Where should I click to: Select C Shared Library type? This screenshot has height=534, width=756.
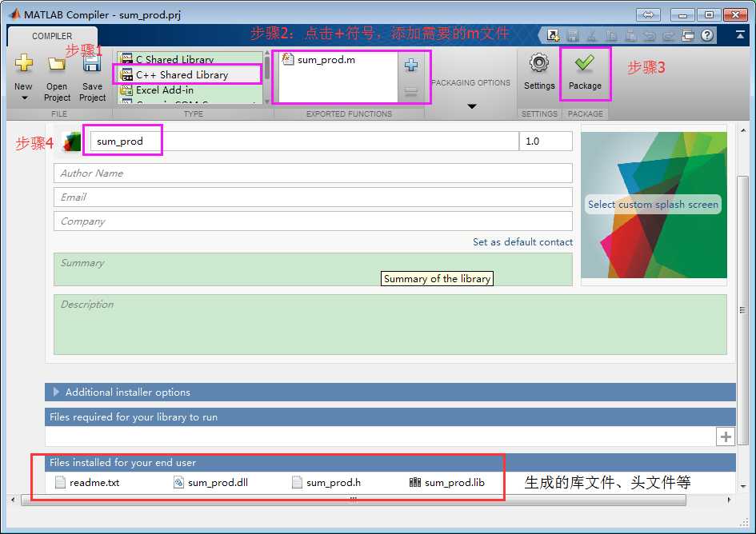(174, 59)
